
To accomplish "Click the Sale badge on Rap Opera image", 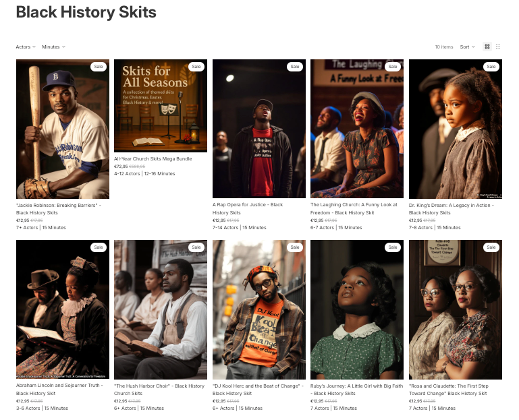I will pyautogui.click(x=295, y=67).
